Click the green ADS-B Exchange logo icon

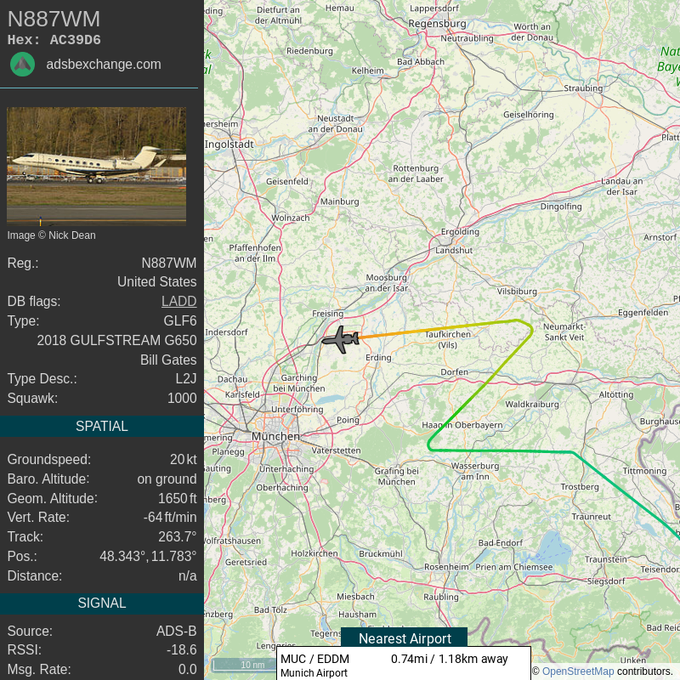[23, 65]
